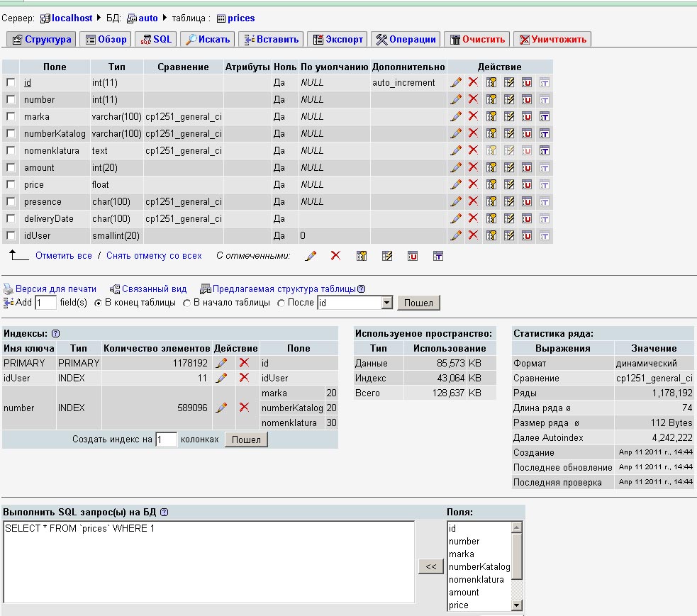Click the index icon for the presence field
This screenshot has width=697, height=616.
click(x=509, y=201)
